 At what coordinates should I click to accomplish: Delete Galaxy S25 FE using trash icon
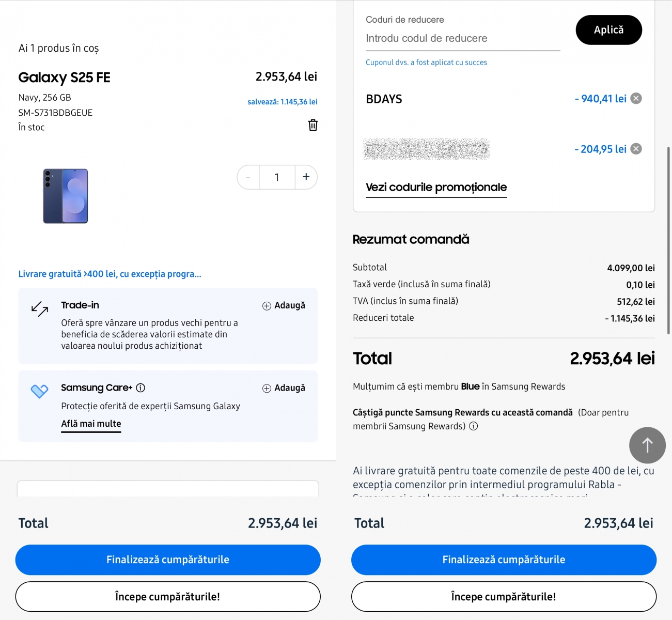312,125
